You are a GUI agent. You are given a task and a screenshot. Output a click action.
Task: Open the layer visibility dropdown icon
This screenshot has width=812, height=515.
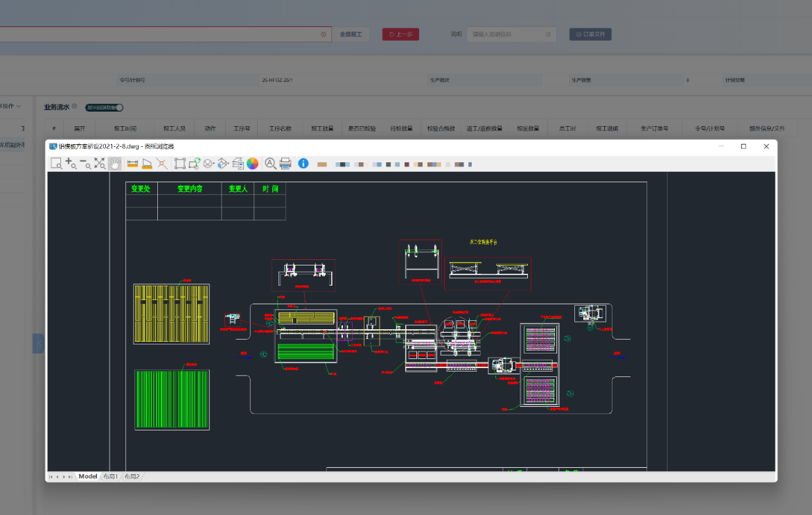tap(209, 164)
